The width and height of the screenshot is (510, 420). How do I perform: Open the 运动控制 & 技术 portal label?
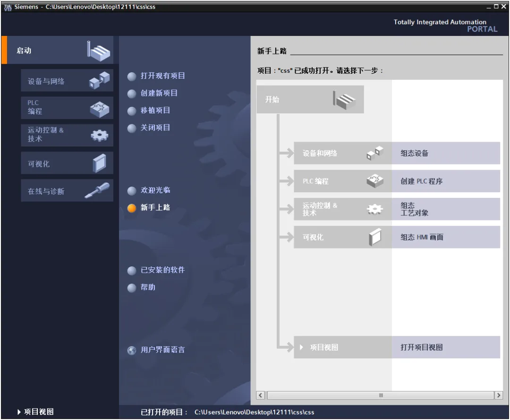[x=45, y=134]
